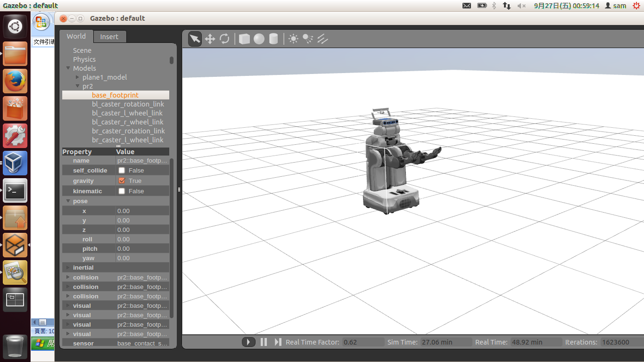644x362 pixels.
Task: Insert a cylinder shape
Action: pos(273,39)
